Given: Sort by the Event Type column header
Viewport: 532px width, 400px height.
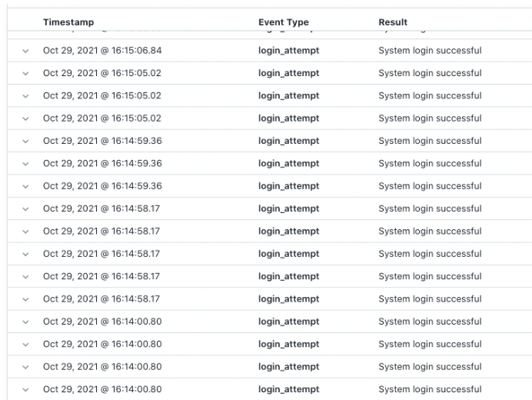Looking at the screenshot, I should click(283, 22).
